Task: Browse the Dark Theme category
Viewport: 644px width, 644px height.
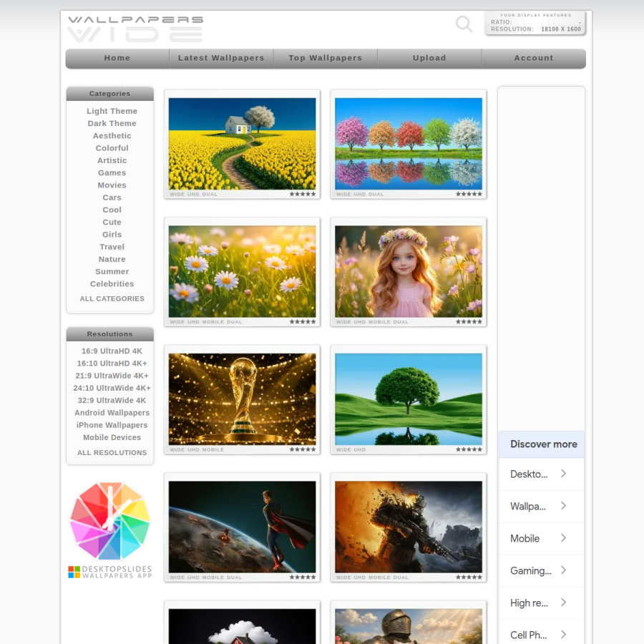Action: tap(112, 124)
